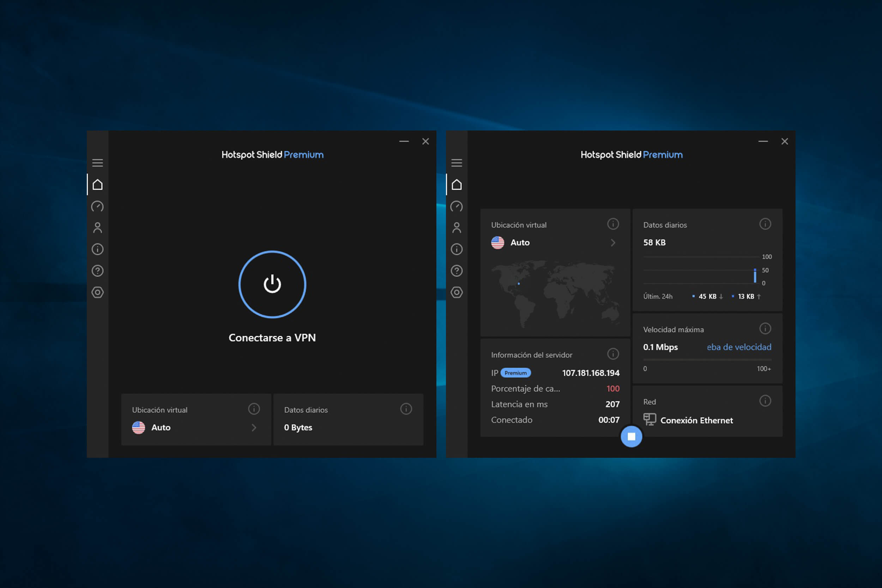The height and width of the screenshot is (588, 882).
Task: Select Home icon in right window sidebar
Action: click(457, 184)
